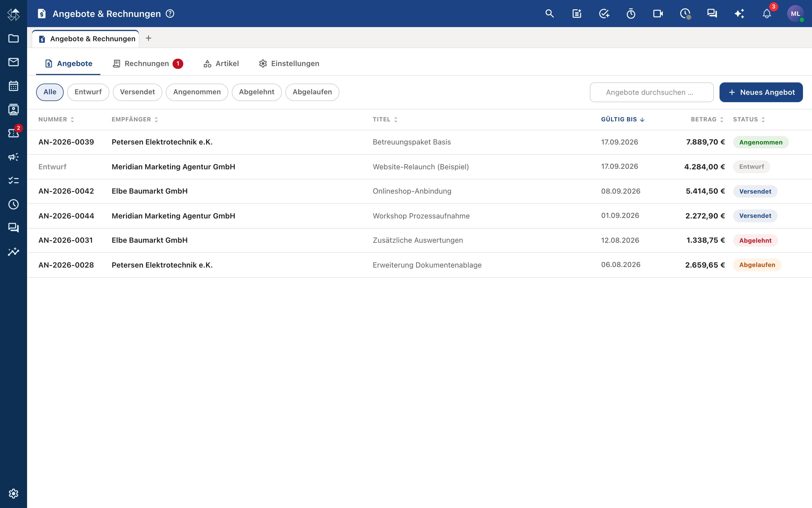
Task: Focus the Angebote durchsuchen search field
Action: (652, 92)
